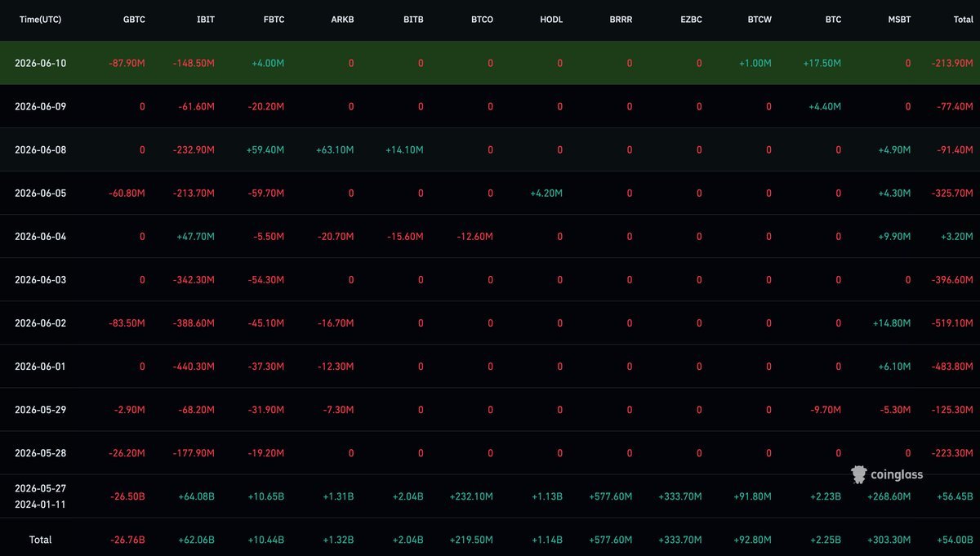Select the IBIT column header
Screen dimensions: 980x556
click(206, 19)
